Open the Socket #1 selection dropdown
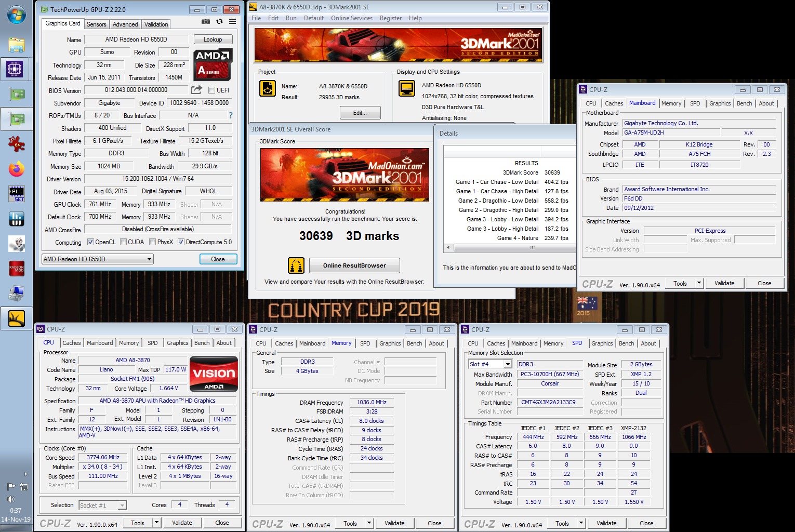Image resolution: width=795 pixels, height=532 pixels. (102, 505)
